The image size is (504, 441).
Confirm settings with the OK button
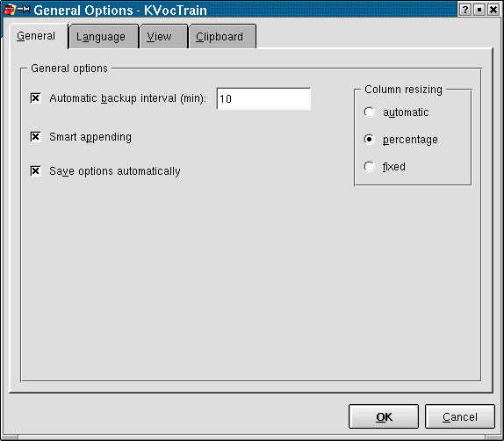(384, 416)
